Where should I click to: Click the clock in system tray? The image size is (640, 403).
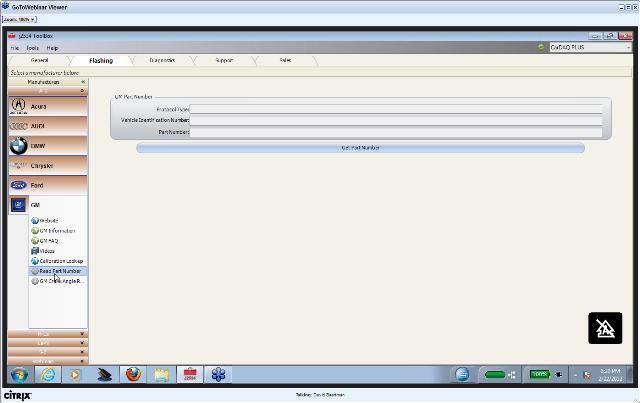pyautogui.click(x=610, y=375)
